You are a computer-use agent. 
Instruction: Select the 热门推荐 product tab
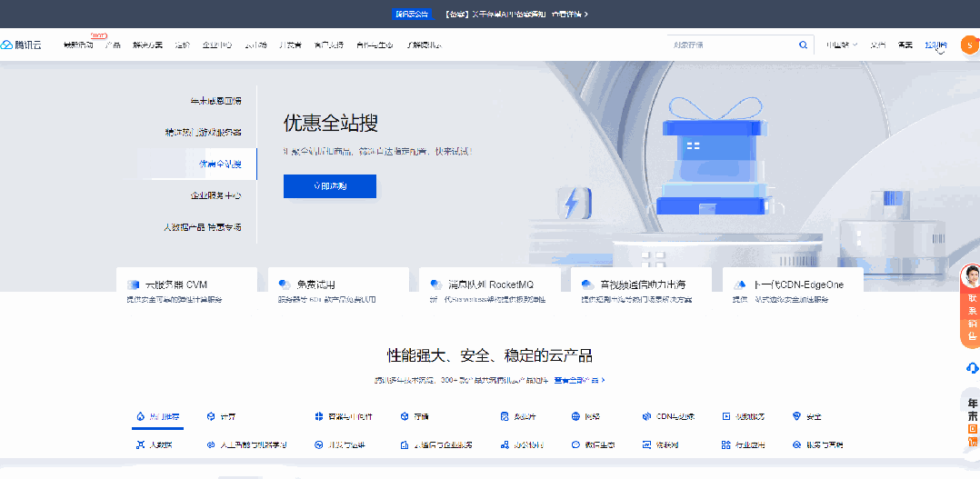(157, 416)
